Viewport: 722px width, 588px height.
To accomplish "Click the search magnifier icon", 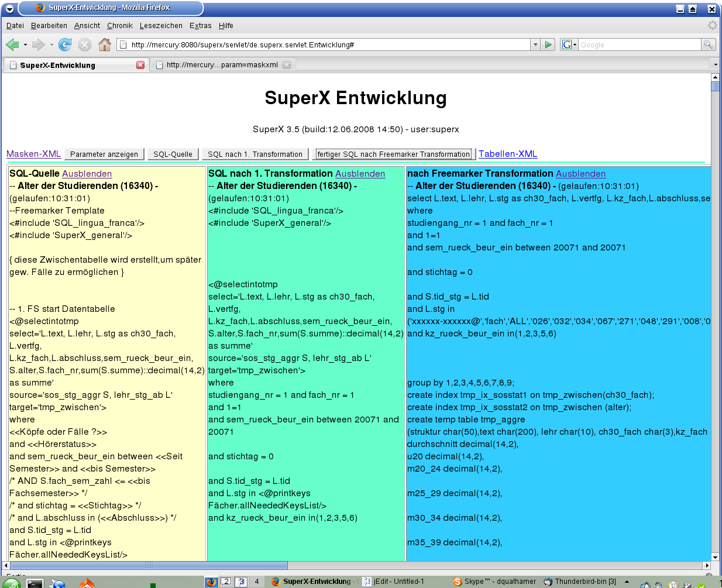I will [708, 44].
